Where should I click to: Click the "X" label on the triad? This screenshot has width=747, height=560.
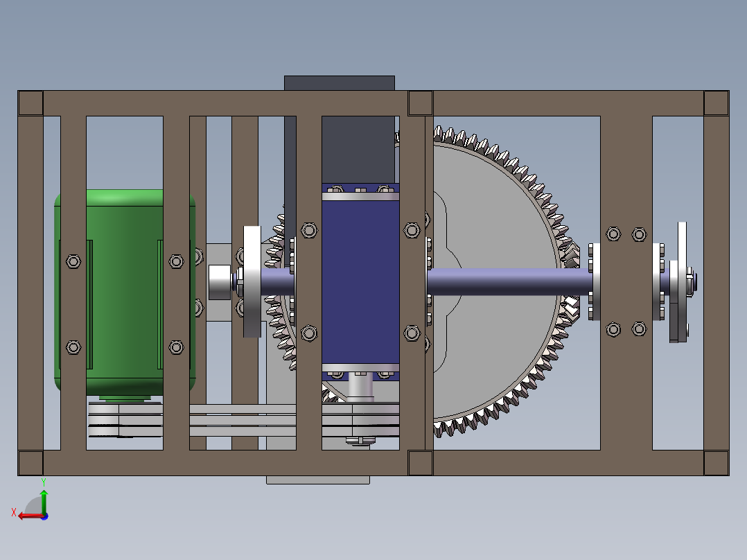pyautogui.click(x=14, y=513)
